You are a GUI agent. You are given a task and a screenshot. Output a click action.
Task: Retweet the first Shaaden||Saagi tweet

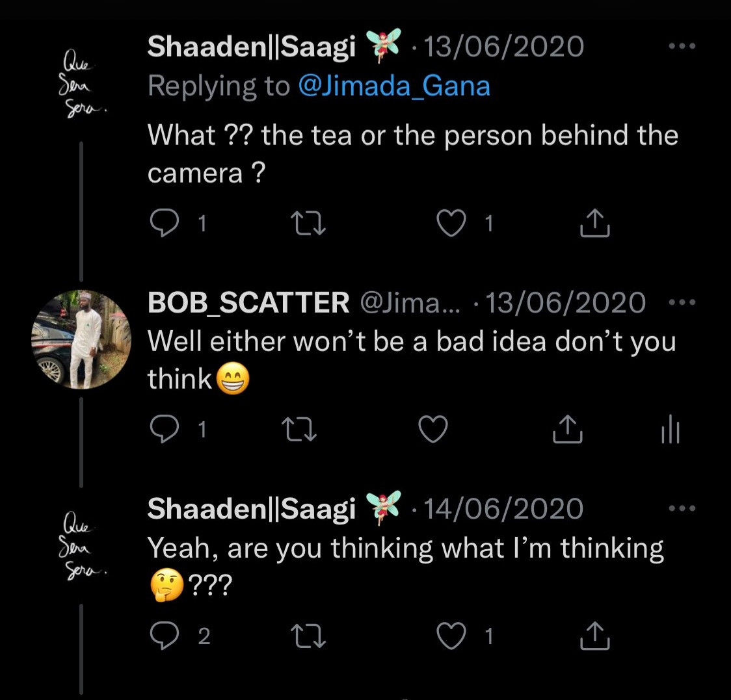click(x=307, y=224)
